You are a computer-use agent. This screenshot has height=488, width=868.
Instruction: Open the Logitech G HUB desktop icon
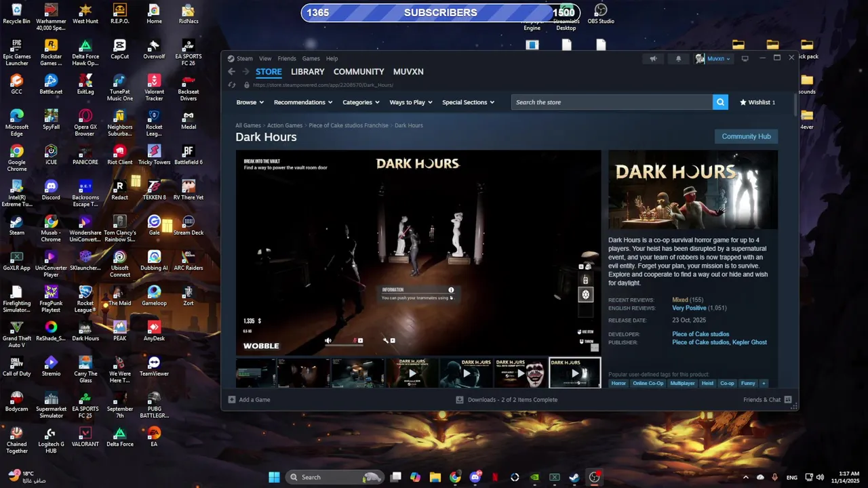pyautogui.click(x=51, y=440)
